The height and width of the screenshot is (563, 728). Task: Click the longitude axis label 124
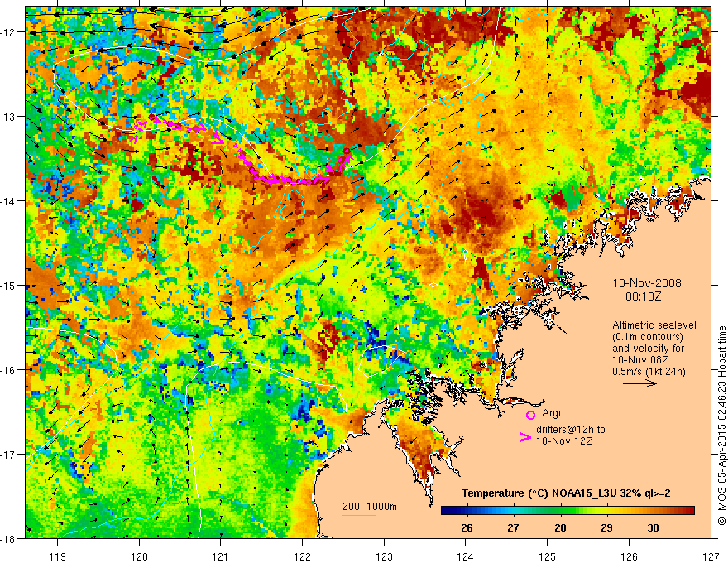(466, 556)
